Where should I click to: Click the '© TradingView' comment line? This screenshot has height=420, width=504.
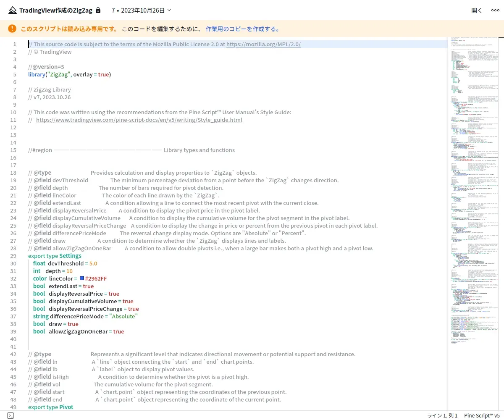[x=50, y=52]
